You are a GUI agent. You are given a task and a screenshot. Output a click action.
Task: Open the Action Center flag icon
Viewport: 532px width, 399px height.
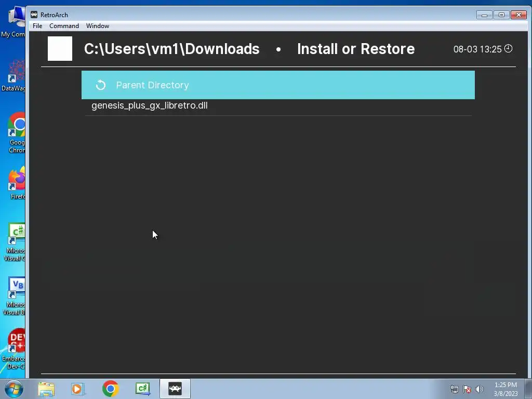pos(467,389)
